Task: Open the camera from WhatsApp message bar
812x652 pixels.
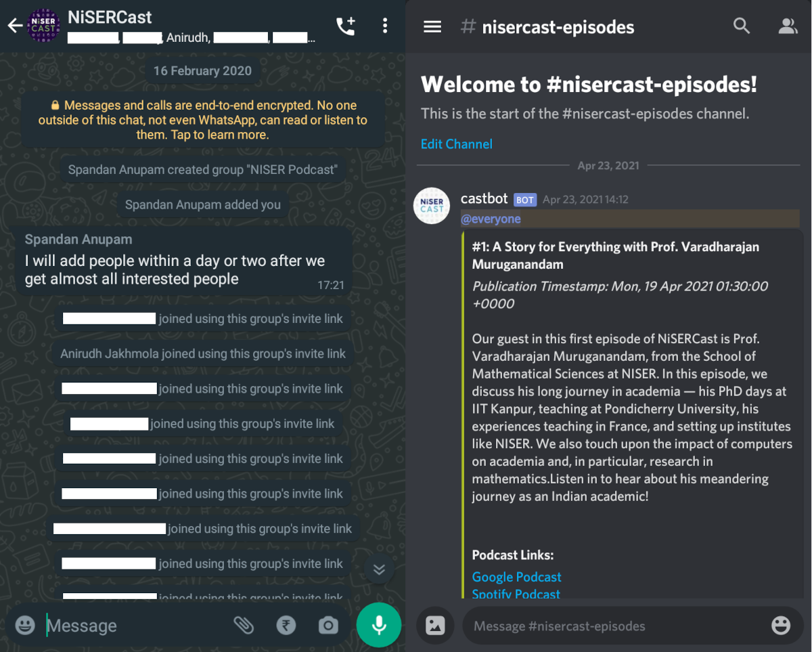Action: (328, 625)
